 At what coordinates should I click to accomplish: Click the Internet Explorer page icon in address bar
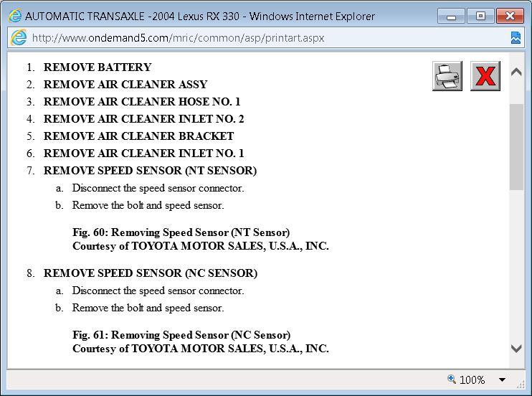tap(19, 38)
